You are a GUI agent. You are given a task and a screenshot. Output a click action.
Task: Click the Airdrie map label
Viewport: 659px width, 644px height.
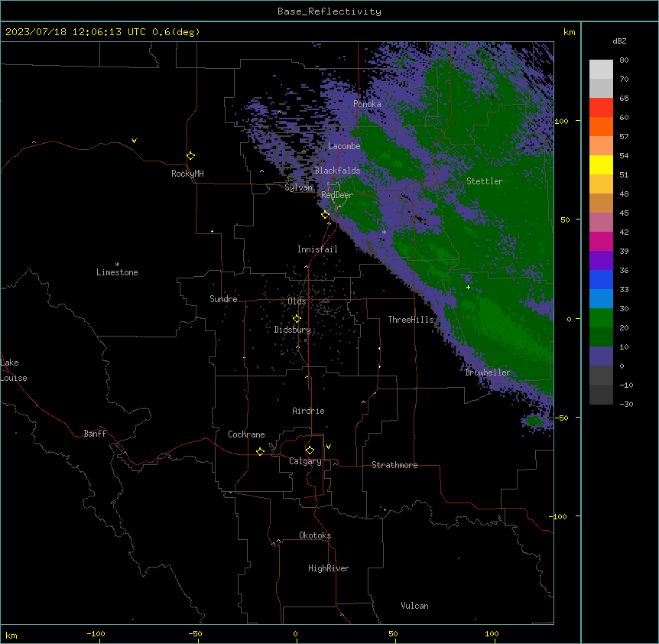(309, 411)
